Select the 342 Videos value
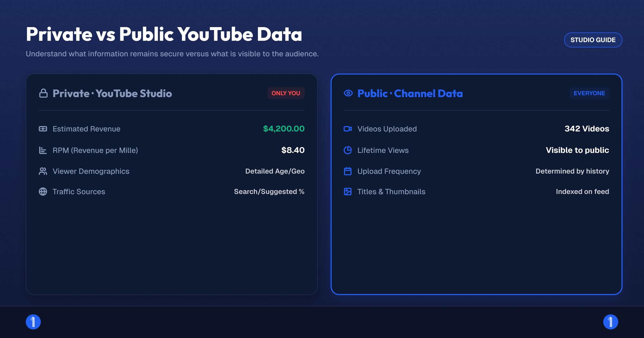The height and width of the screenshot is (338, 644). coord(587,129)
